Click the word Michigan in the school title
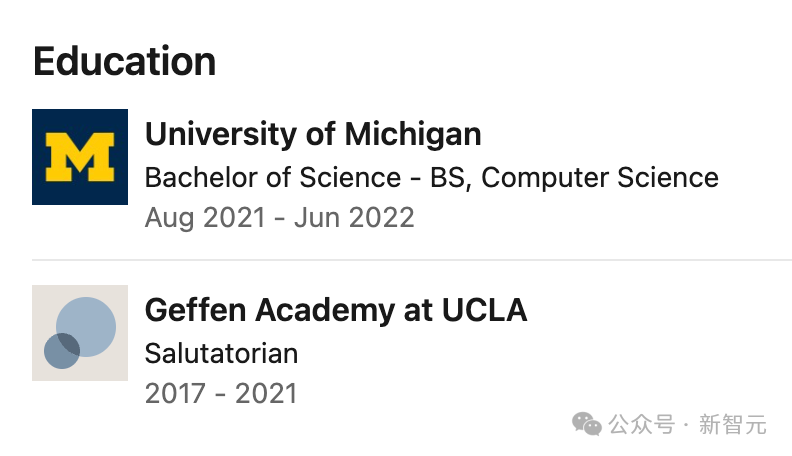Screen dimensions: 792x456 pyautogui.click(x=413, y=134)
